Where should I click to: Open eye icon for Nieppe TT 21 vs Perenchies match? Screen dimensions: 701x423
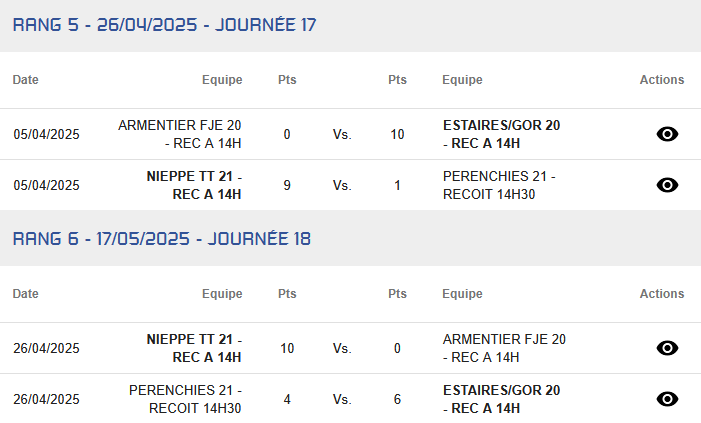coord(667,185)
